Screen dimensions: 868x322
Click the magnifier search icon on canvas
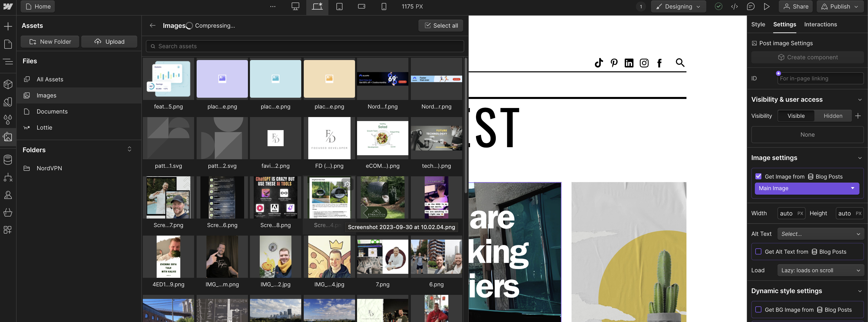tap(680, 63)
